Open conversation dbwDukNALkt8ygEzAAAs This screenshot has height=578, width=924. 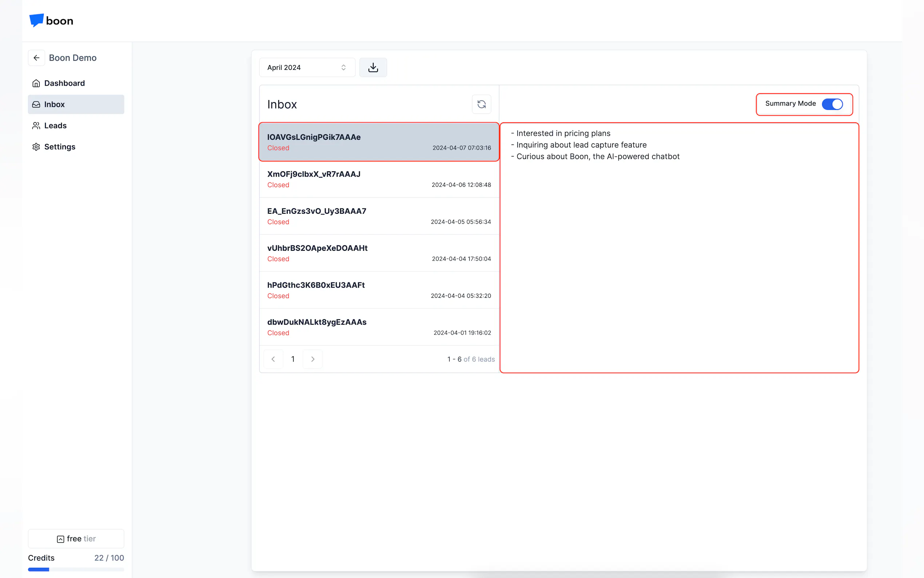point(379,327)
